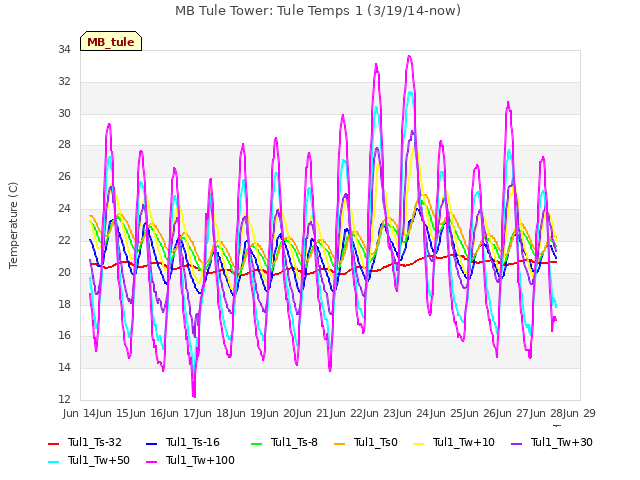Viewport: 640px width, 480px height.
Task: Select the Tul1_Ts0 legend label
Action: pos(376,442)
